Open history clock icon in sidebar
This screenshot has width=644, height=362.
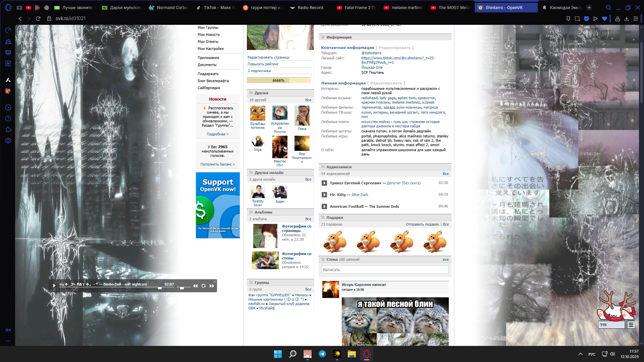[x=8, y=119]
